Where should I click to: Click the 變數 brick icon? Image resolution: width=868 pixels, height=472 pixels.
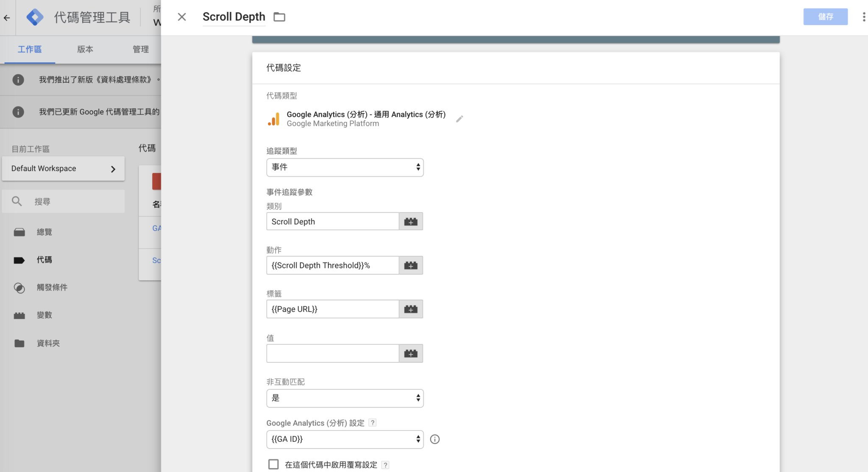[x=19, y=316]
